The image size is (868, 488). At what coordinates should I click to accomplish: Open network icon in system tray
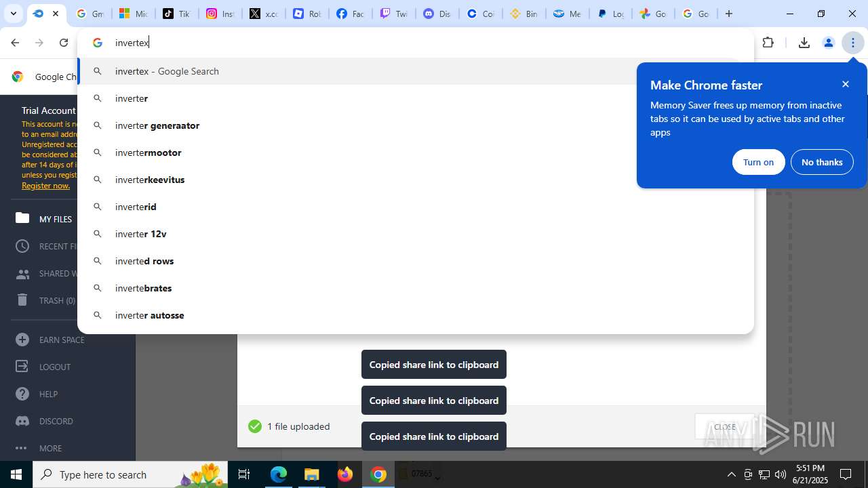(x=764, y=474)
